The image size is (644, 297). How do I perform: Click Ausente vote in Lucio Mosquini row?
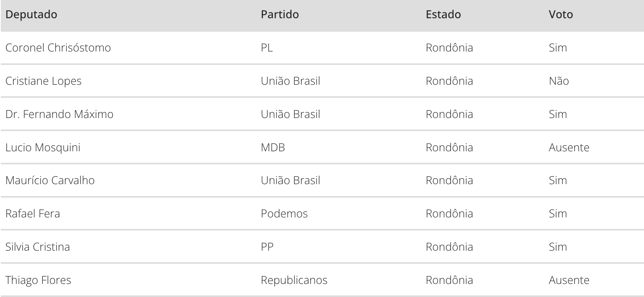[x=569, y=148]
